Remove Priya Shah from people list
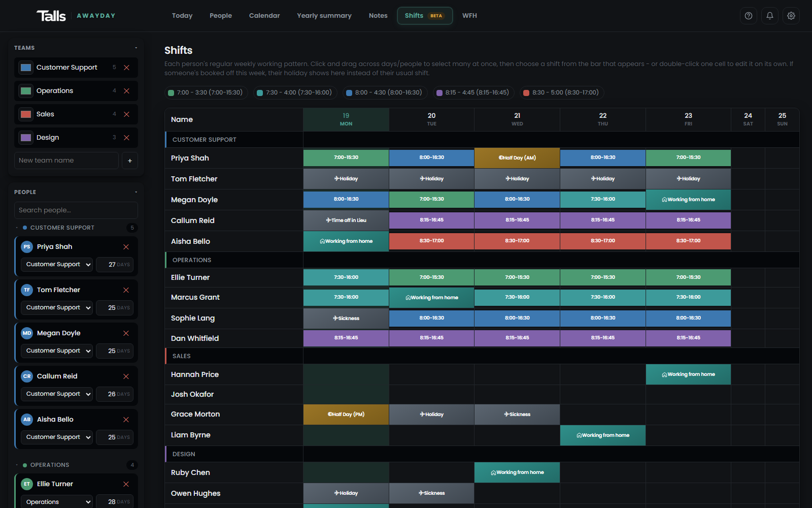812x508 pixels. point(126,247)
